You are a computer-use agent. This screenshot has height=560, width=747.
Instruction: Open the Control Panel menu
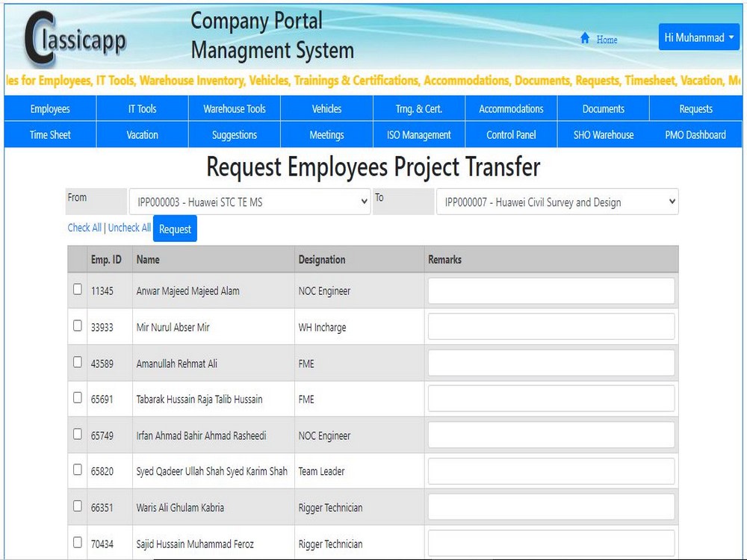point(511,134)
